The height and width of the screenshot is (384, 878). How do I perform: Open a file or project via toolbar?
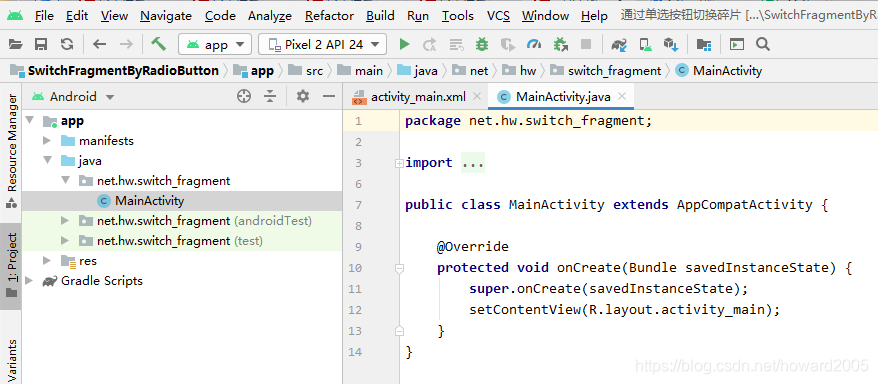(16, 44)
